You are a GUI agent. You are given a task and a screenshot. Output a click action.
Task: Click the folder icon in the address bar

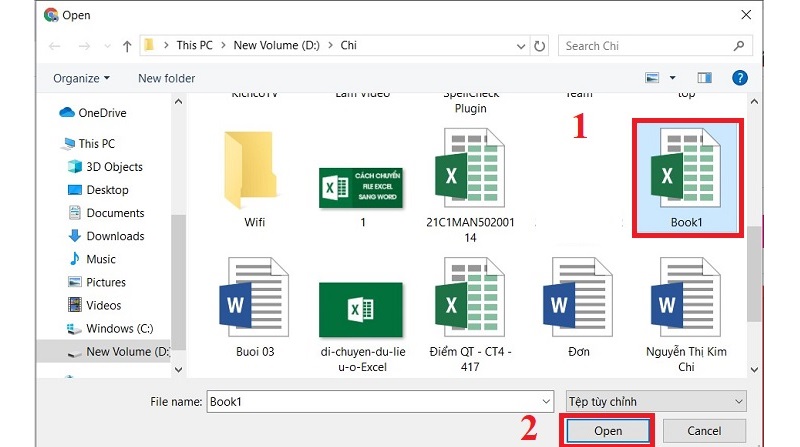coord(148,45)
